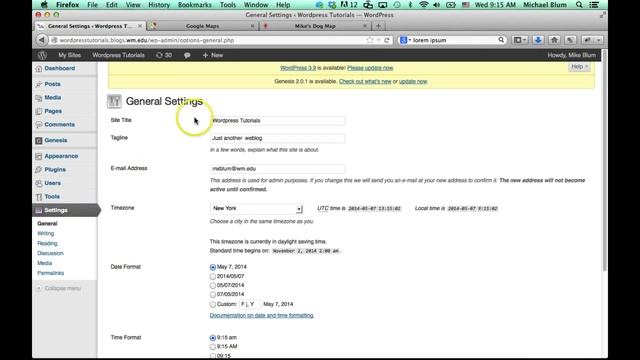The image size is (640, 360).
Task: Open the Permalinks settings submenu
Action: click(x=51, y=273)
